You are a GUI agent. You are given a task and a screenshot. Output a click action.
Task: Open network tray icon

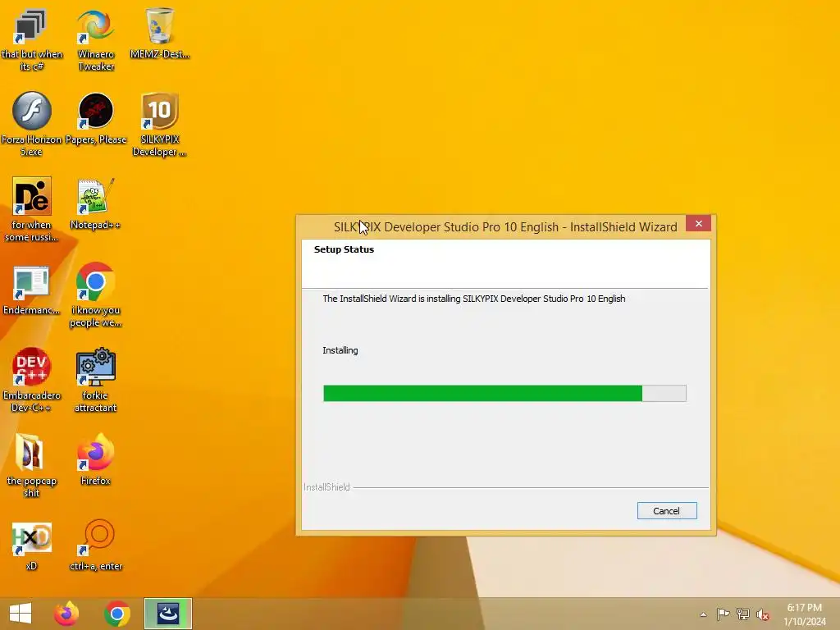coord(743,614)
